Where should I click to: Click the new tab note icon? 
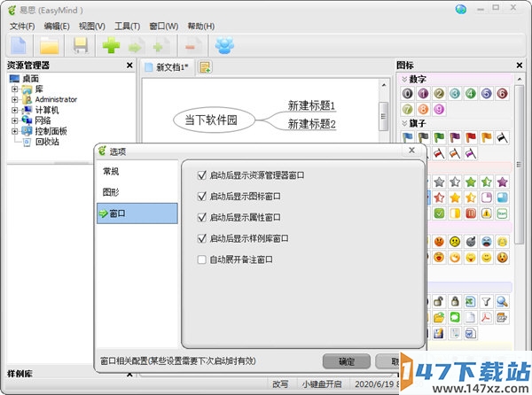(206, 67)
